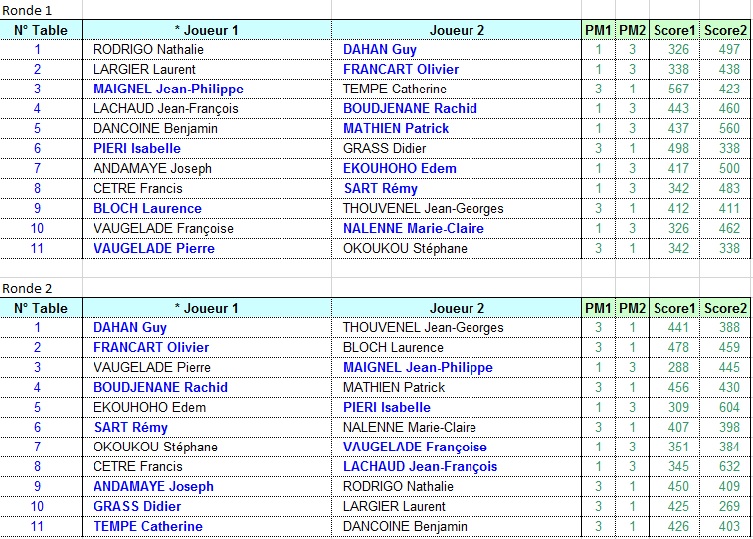Select 'MAIGNEL Jean-Philippe' in Ronde 1
This screenshot has width=753, height=539.
(168, 89)
